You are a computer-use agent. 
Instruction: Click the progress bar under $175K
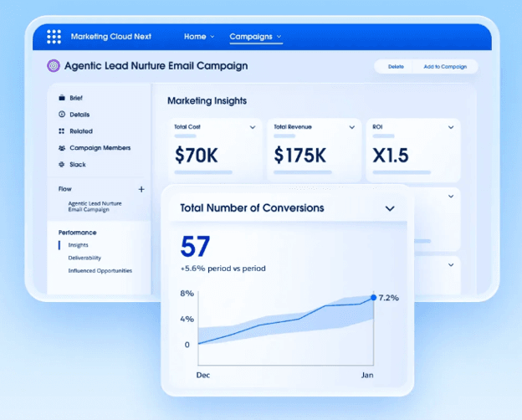point(303,172)
